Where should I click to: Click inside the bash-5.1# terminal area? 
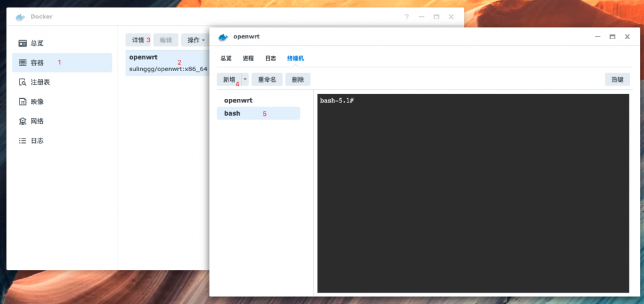[473, 193]
